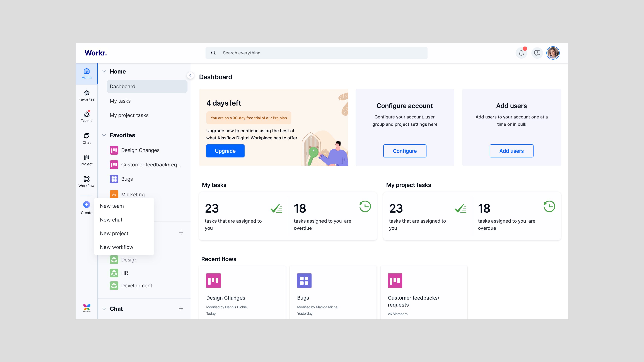
Task: Click the orange Marketing icon in Favorites
Action: (x=114, y=194)
